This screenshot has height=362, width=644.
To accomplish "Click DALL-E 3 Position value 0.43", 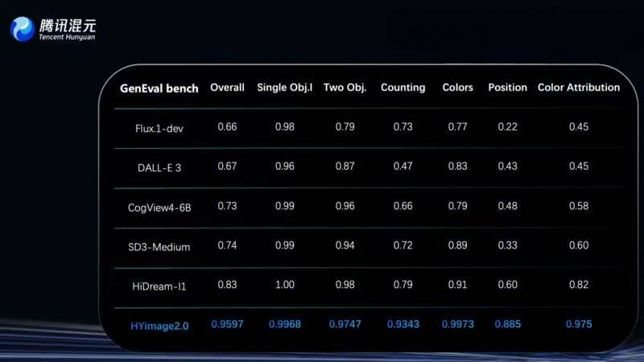I will coord(507,167).
